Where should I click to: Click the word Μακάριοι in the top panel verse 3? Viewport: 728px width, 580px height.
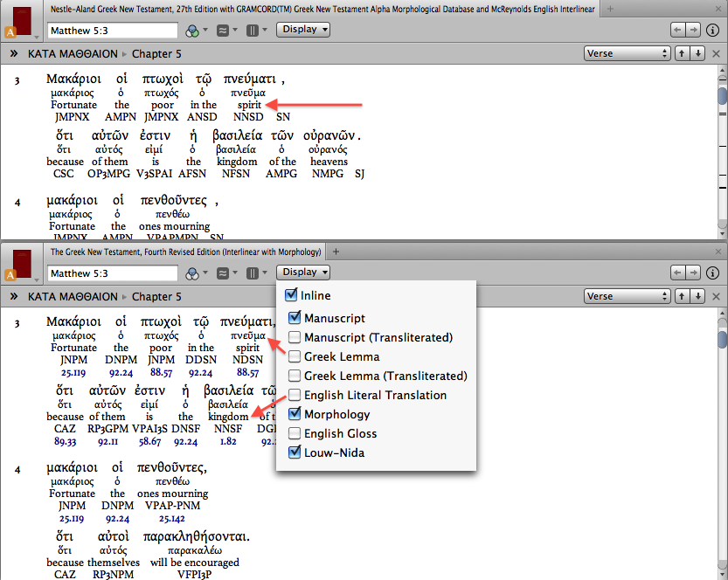[73, 79]
